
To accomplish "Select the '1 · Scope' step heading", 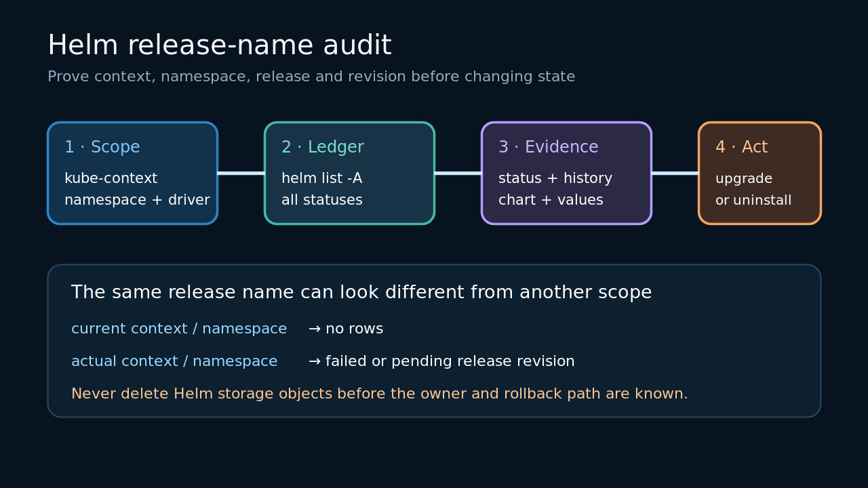I will point(102,147).
